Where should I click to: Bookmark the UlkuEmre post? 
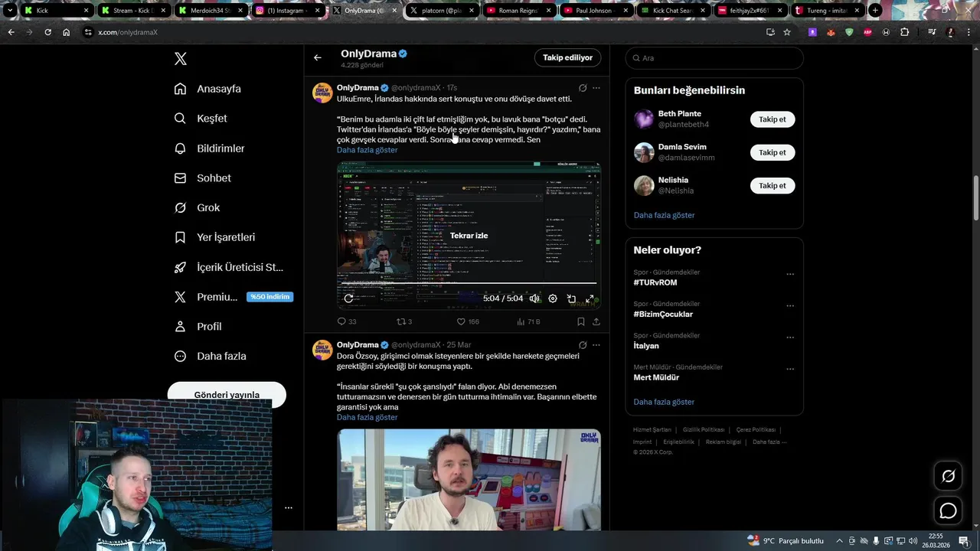(x=581, y=321)
